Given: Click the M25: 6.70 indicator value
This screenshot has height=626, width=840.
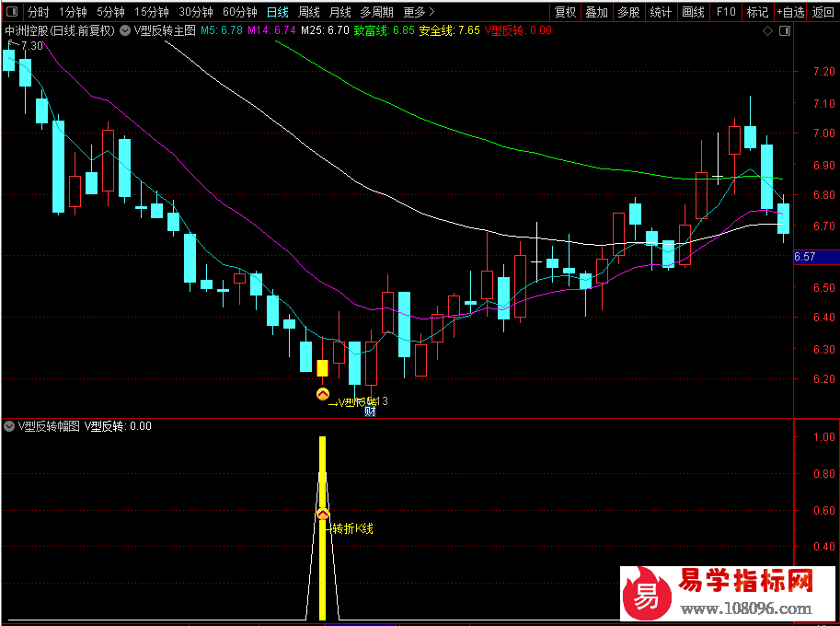Looking at the screenshot, I should pos(325,30).
